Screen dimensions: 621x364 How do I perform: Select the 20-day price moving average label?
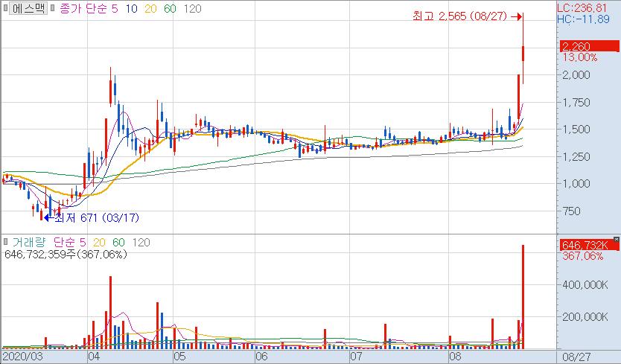[150, 8]
